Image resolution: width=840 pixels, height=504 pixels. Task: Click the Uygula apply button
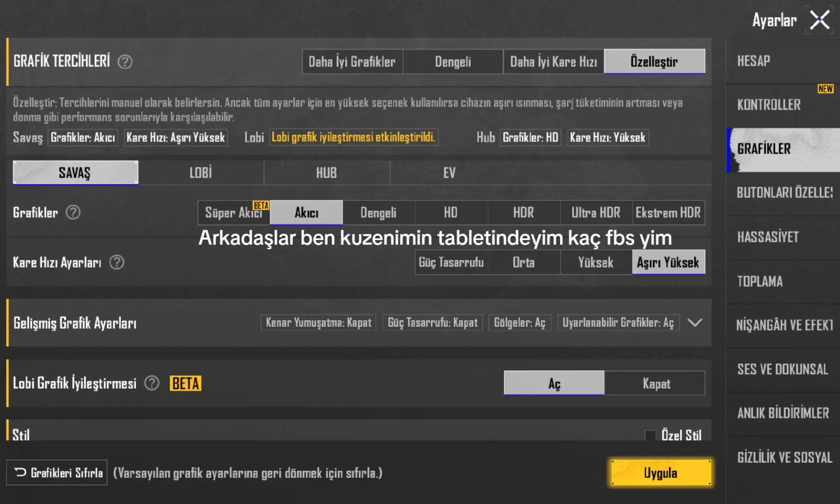[x=661, y=472]
